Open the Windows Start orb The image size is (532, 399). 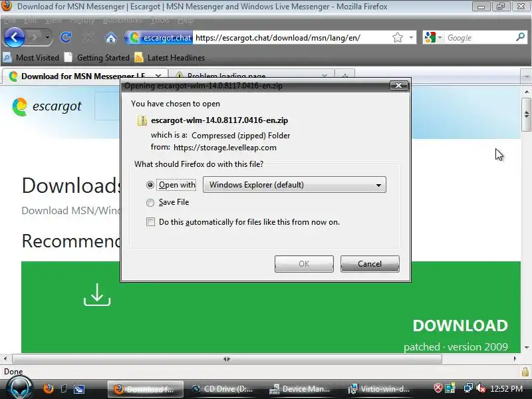click(x=20, y=388)
